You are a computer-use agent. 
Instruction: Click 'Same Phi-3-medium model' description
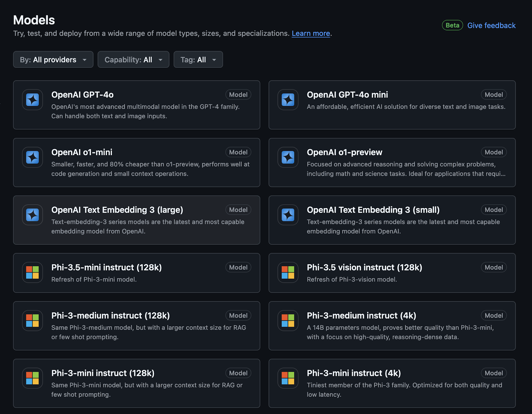(149, 332)
